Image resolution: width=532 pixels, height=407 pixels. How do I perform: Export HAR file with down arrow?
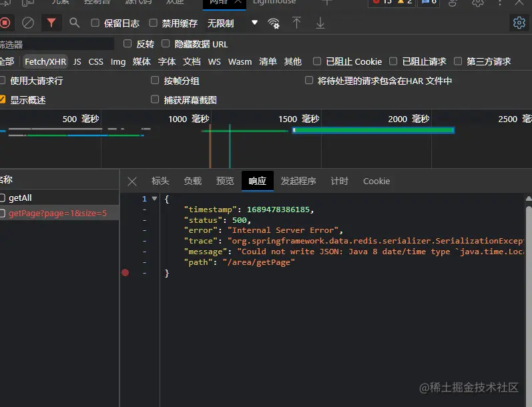coord(320,23)
